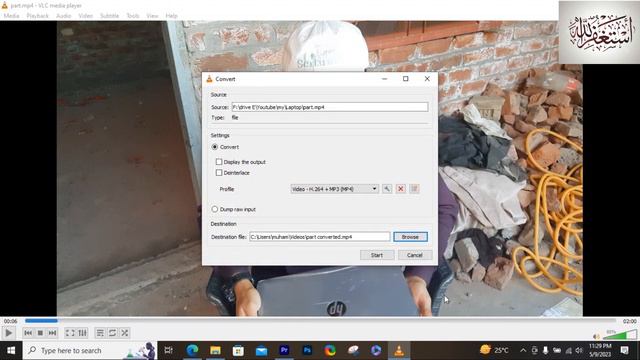
Task: Open Mail app from taskbar
Action: coord(261,351)
